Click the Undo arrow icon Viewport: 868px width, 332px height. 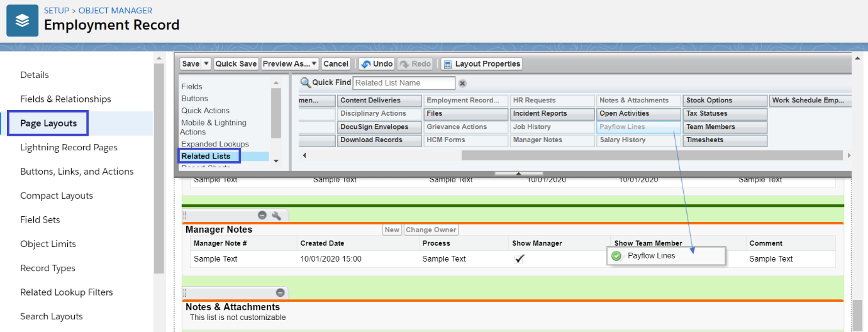(x=365, y=64)
